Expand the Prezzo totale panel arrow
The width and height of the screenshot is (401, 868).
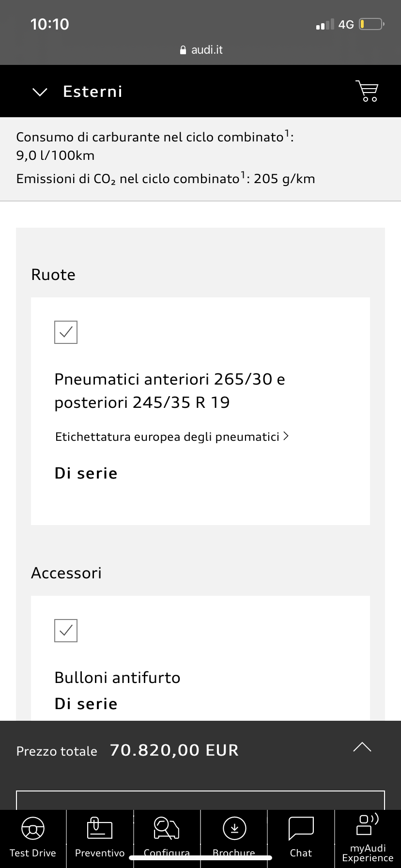(362, 747)
